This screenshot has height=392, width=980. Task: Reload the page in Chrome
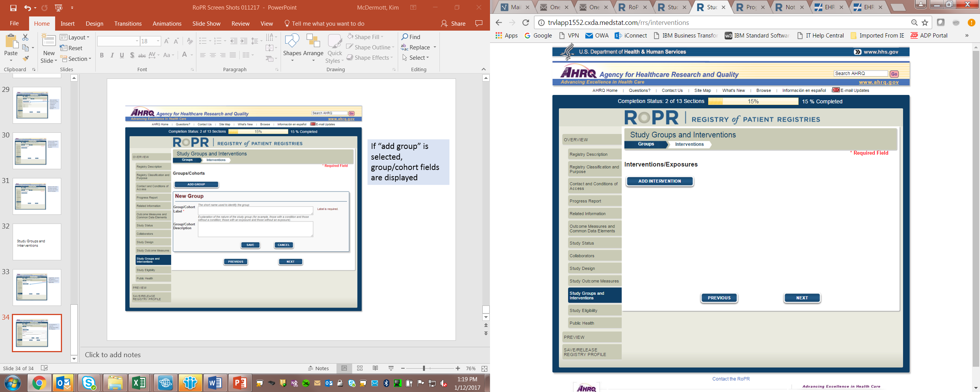coord(526,23)
